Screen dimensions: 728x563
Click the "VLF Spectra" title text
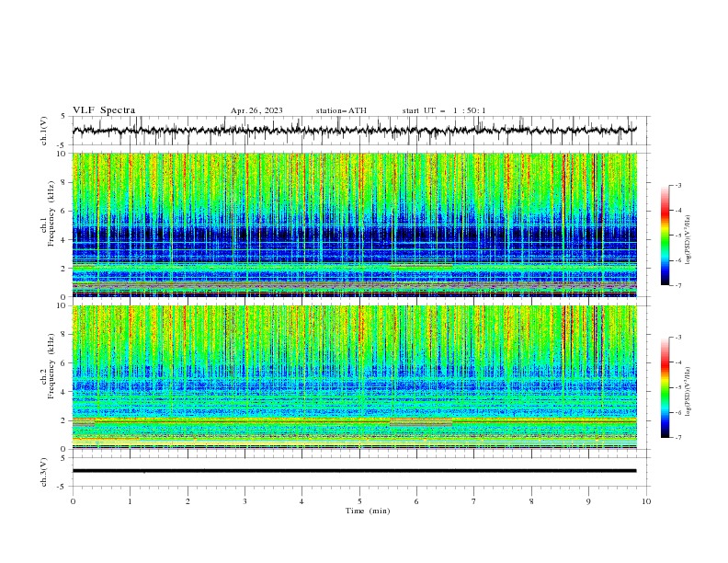click(x=104, y=110)
